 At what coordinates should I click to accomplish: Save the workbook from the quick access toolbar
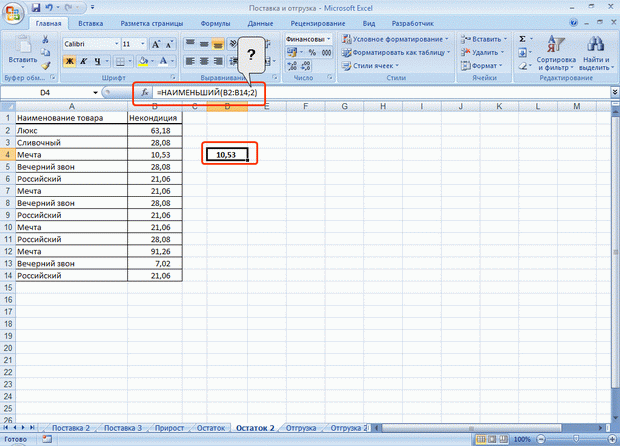tap(36, 8)
